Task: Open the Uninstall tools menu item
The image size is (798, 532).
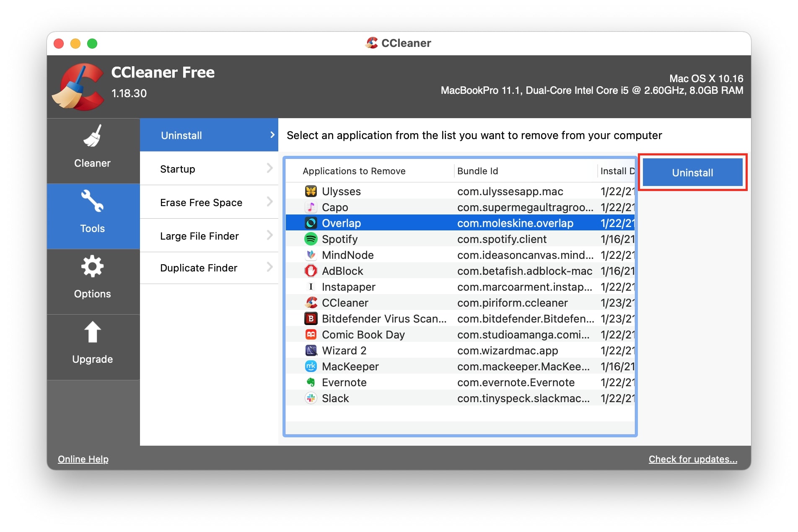Action: (209, 135)
